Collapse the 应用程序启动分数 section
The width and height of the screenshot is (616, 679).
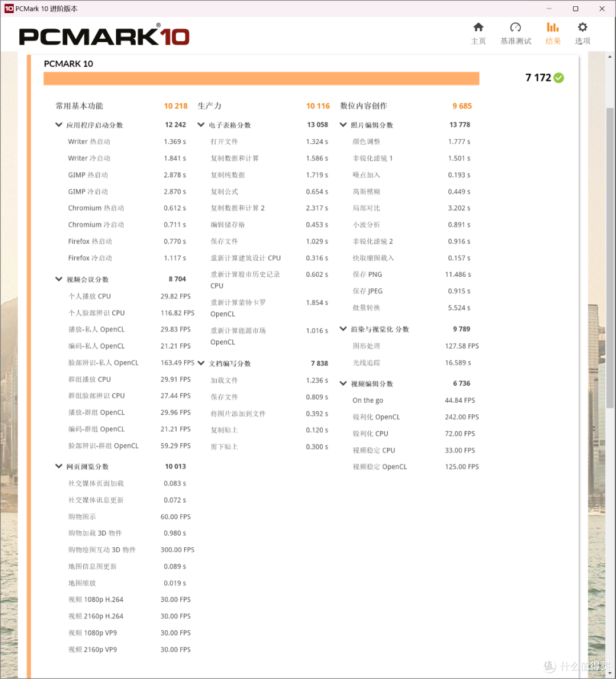pos(59,125)
